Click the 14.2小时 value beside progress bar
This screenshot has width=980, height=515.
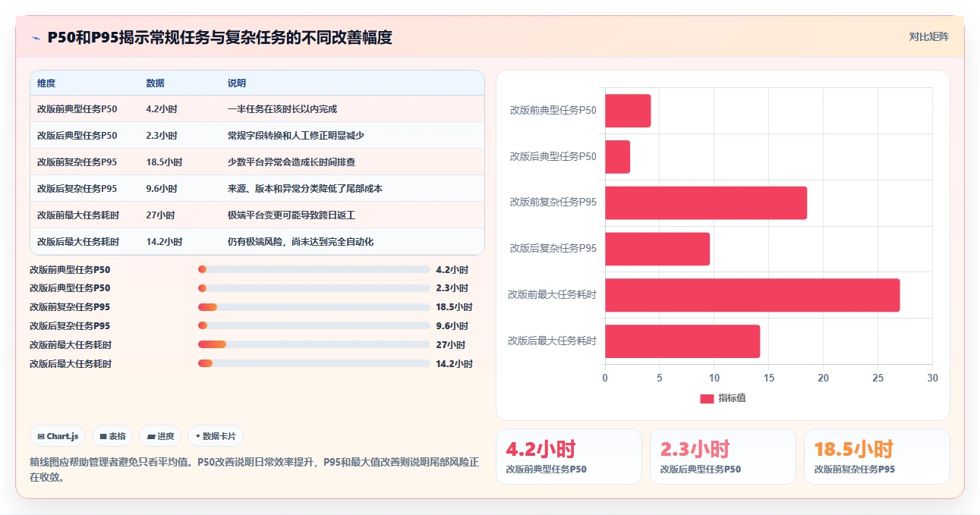point(455,363)
